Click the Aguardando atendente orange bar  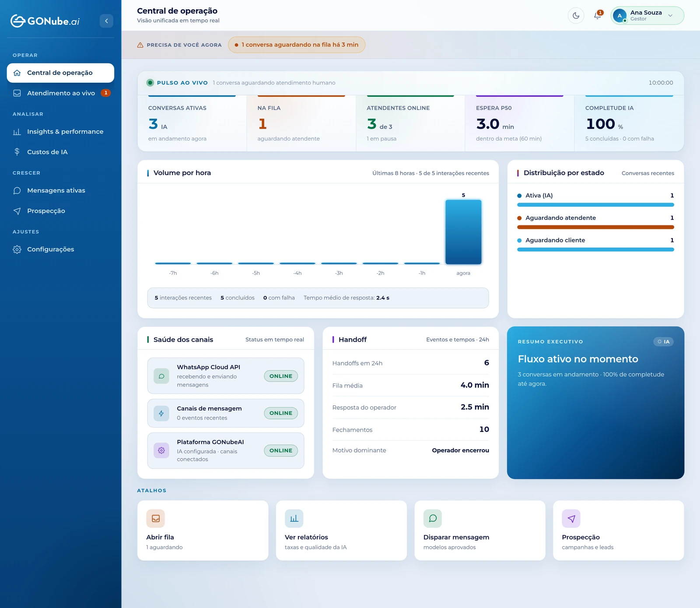[x=595, y=227]
